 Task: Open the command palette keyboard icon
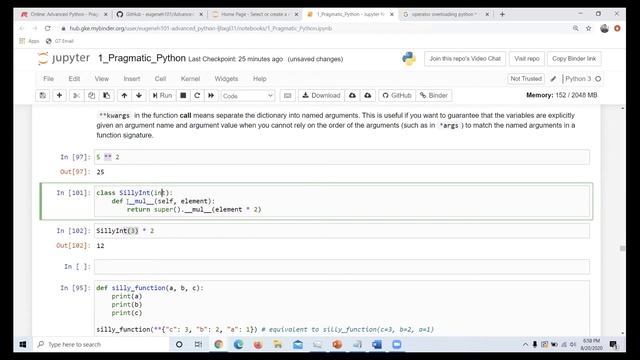[x=287, y=96]
